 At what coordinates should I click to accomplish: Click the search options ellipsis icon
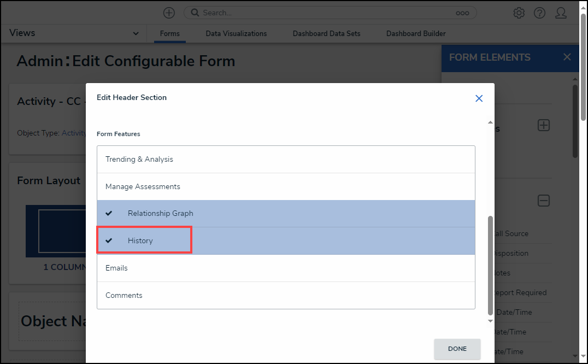[x=463, y=13]
